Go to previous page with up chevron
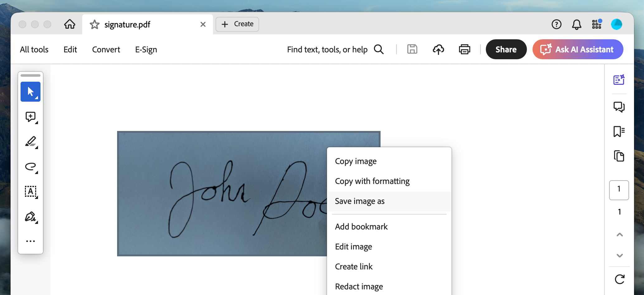The image size is (644, 295). pos(619,235)
